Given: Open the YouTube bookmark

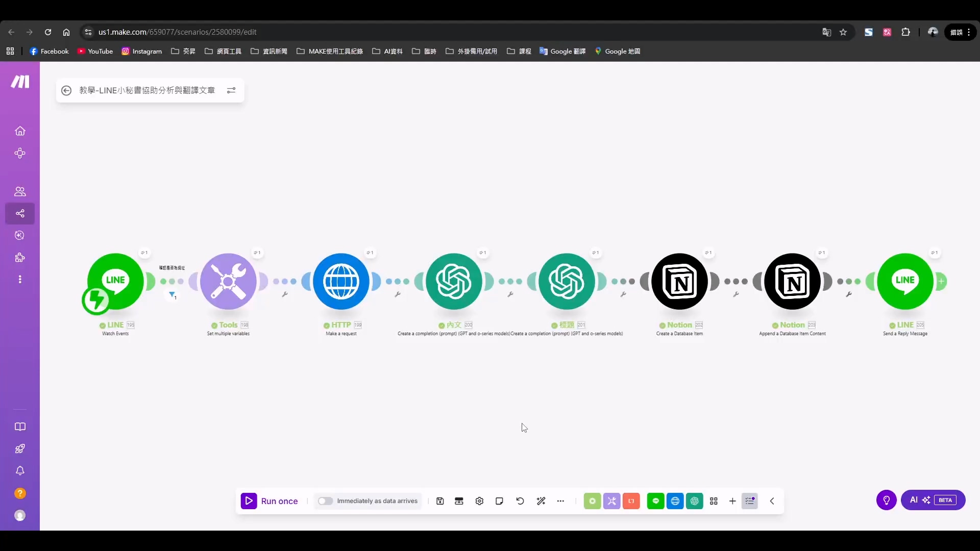Looking at the screenshot, I should (95, 52).
